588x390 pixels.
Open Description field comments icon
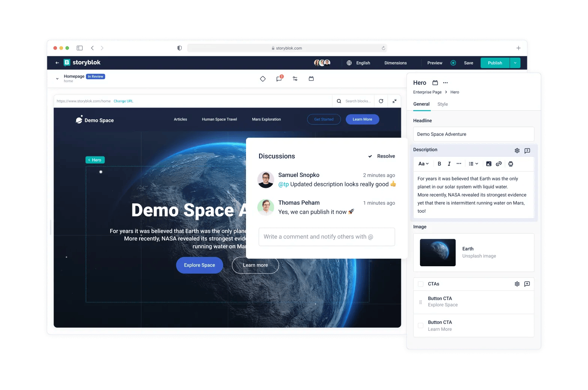[527, 150]
